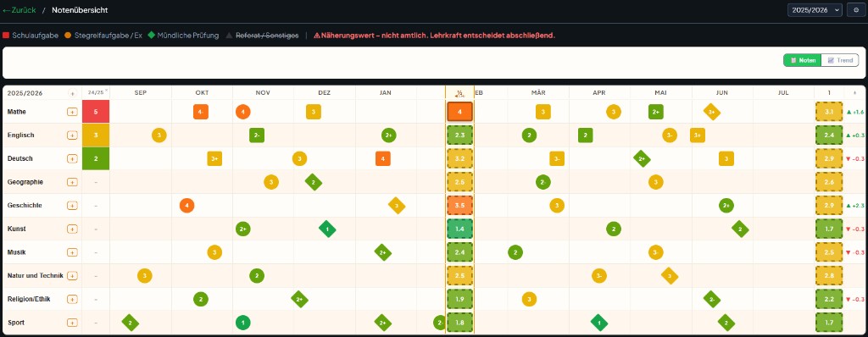
Task: Open Englisch November 2- square marker
Action: (257, 135)
